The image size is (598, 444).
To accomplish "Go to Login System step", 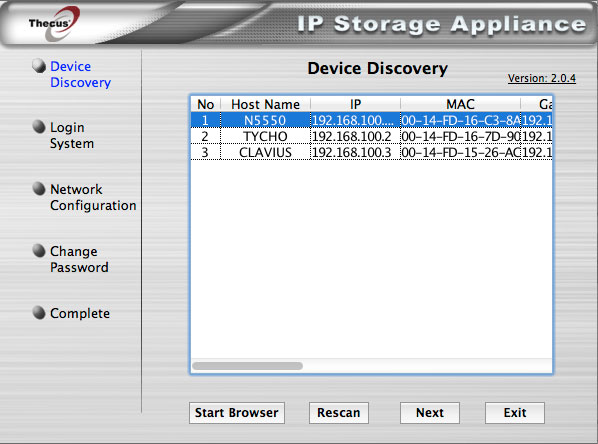I will tap(72, 135).
